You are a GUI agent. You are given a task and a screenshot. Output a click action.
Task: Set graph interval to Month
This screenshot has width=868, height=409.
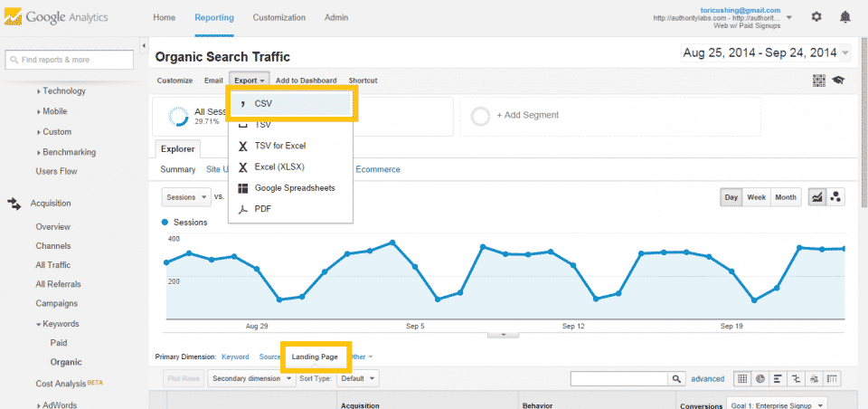click(786, 197)
